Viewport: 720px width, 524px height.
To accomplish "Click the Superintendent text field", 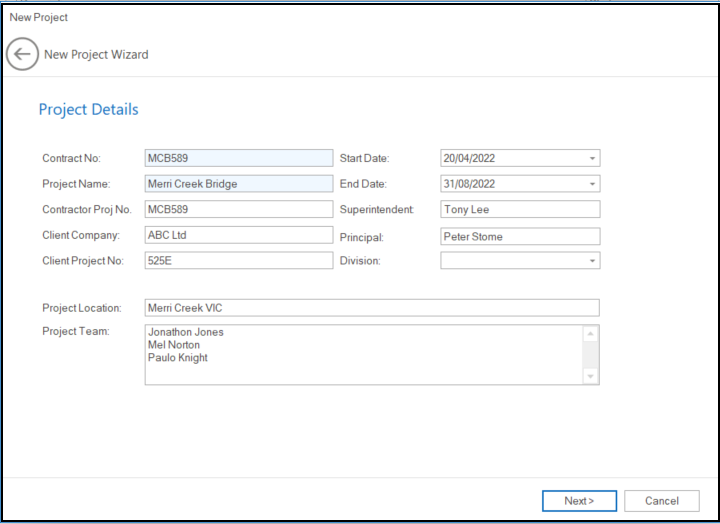I will click(x=520, y=210).
